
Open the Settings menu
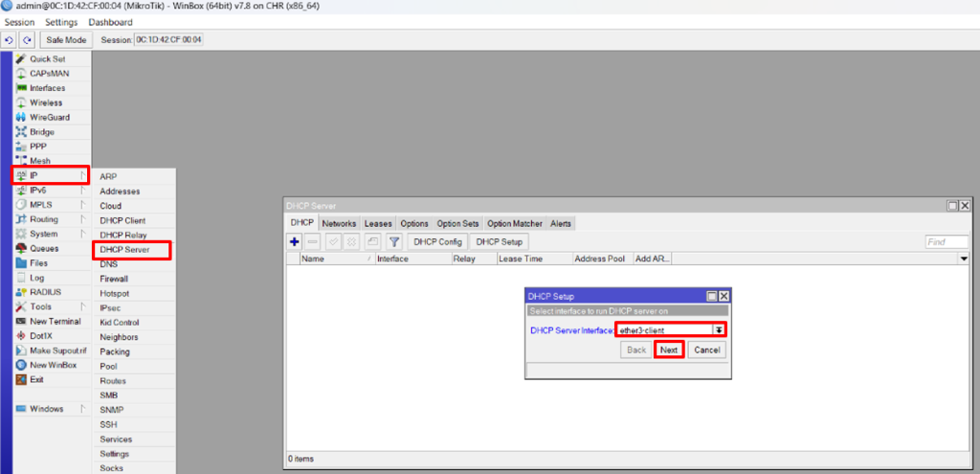[61, 22]
